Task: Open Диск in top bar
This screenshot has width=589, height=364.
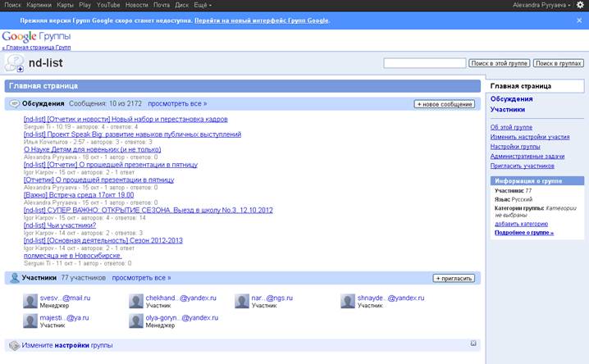Action: pyautogui.click(x=182, y=5)
